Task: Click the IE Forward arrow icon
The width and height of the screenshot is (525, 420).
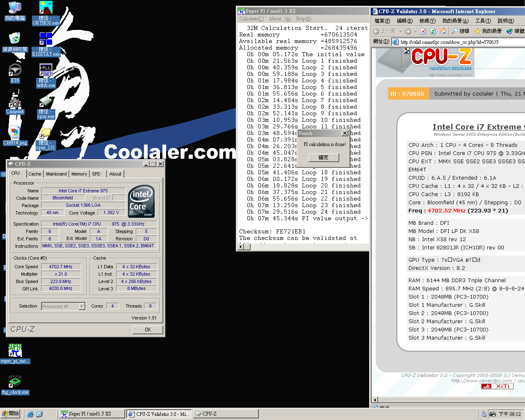Action: [x=408, y=31]
